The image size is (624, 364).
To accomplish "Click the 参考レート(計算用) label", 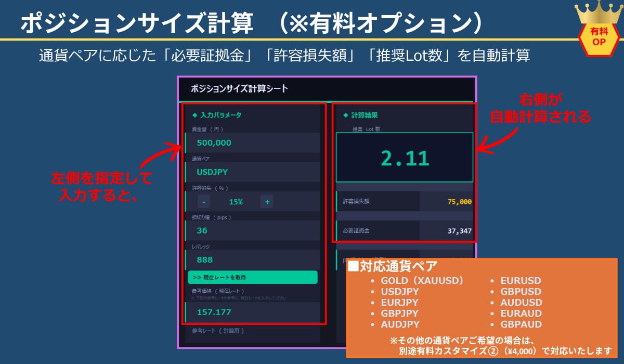I will click(218, 331).
